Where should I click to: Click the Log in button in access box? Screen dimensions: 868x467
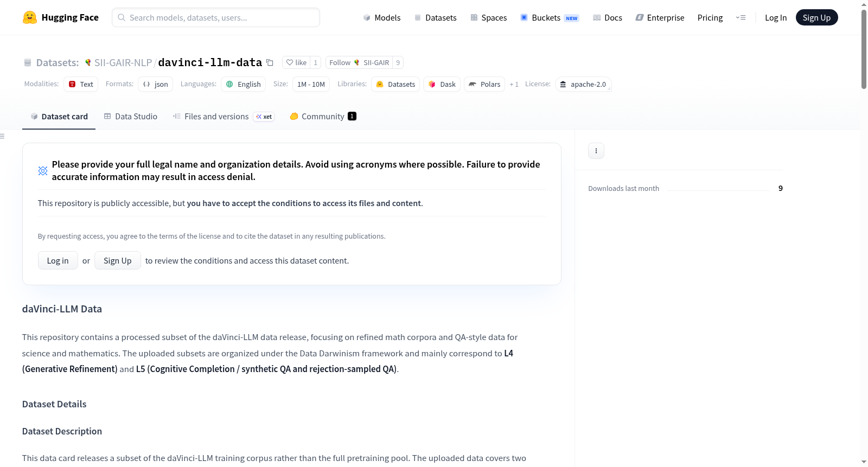coord(58,260)
